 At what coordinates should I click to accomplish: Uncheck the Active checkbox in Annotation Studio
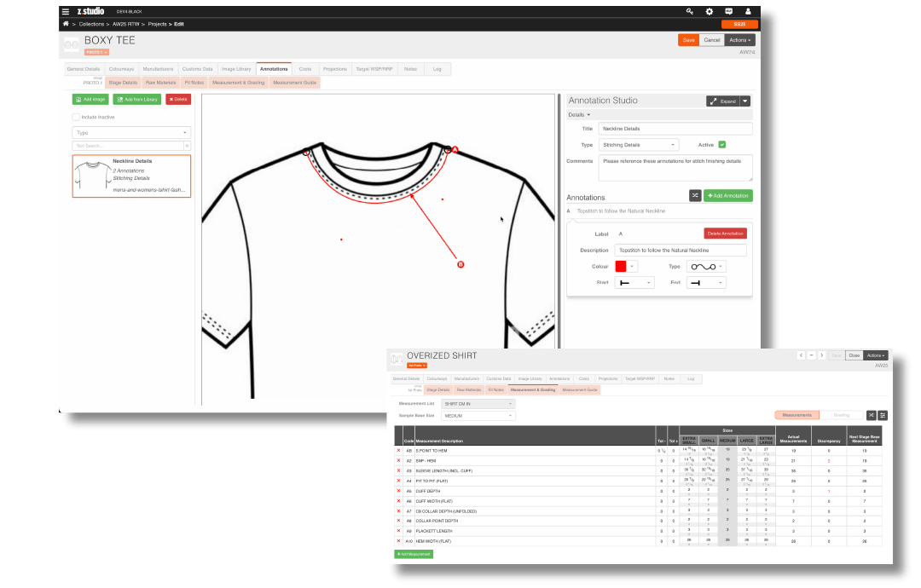722,145
